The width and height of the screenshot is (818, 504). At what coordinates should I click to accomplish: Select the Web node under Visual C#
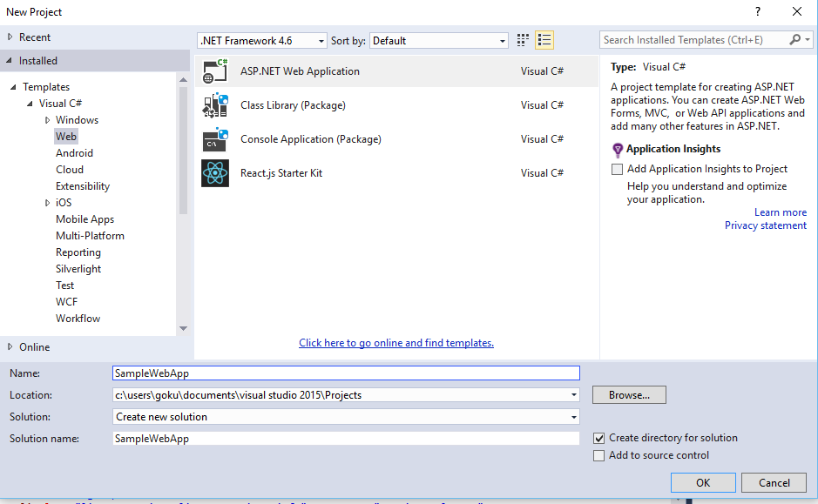pyautogui.click(x=65, y=136)
